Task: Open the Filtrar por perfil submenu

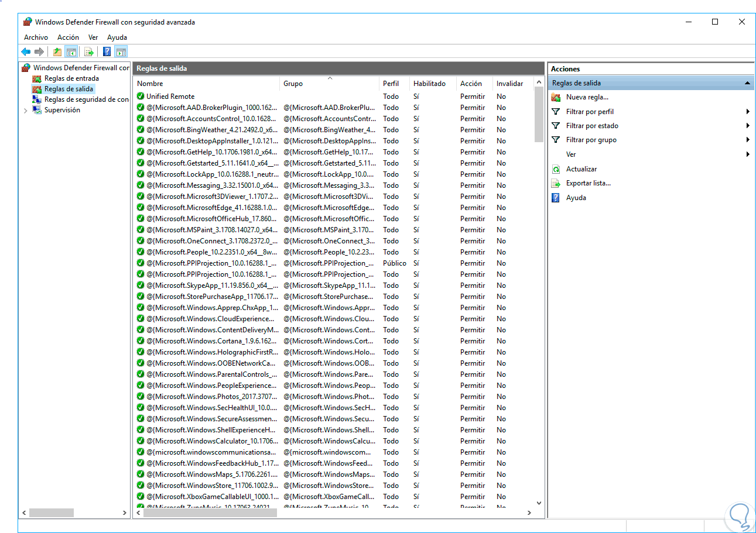Action: click(748, 111)
